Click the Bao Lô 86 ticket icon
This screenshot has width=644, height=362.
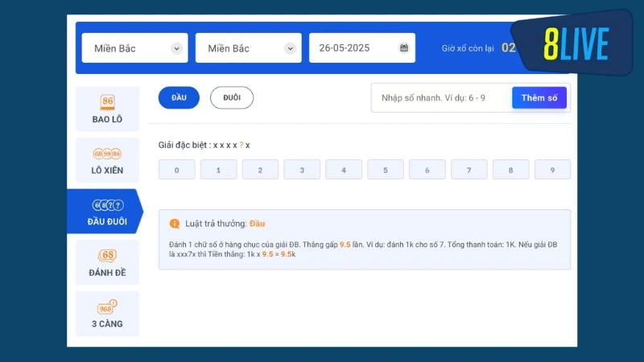(x=107, y=102)
